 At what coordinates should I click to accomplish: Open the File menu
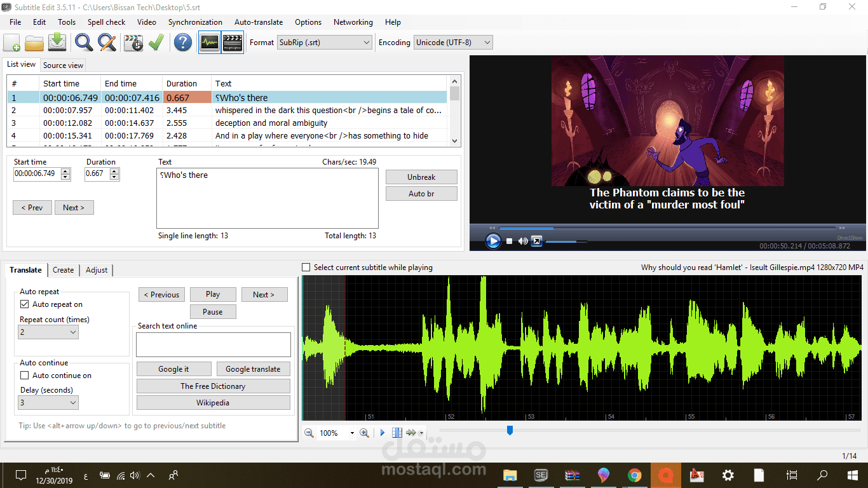(15, 22)
